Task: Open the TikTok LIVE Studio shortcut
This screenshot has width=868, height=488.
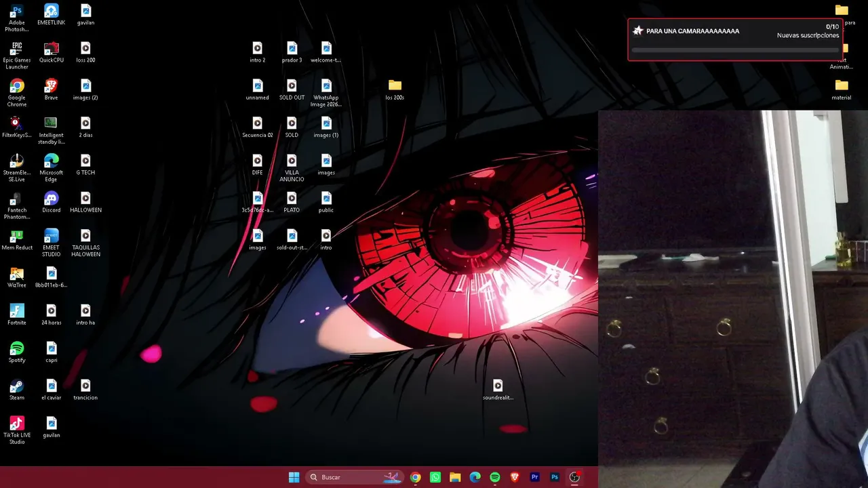Action: point(17,430)
